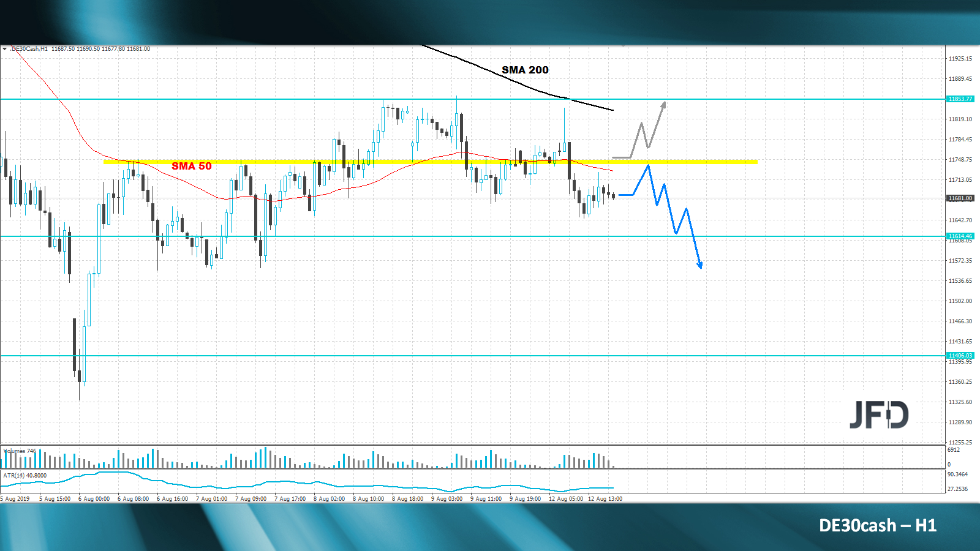
Task: Click the 7 Aug 17:00 time label
Action: (x=290, y=499)
